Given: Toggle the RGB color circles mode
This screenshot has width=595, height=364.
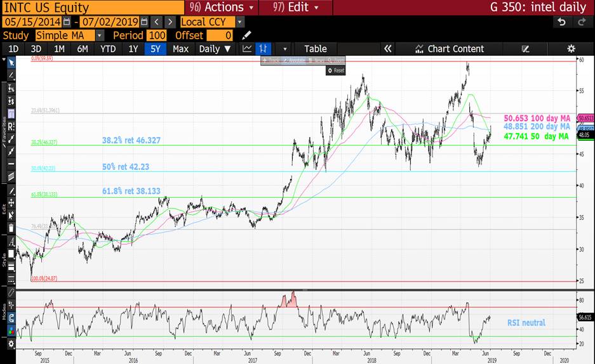Looking at the screenshot, I should [11, 330].
